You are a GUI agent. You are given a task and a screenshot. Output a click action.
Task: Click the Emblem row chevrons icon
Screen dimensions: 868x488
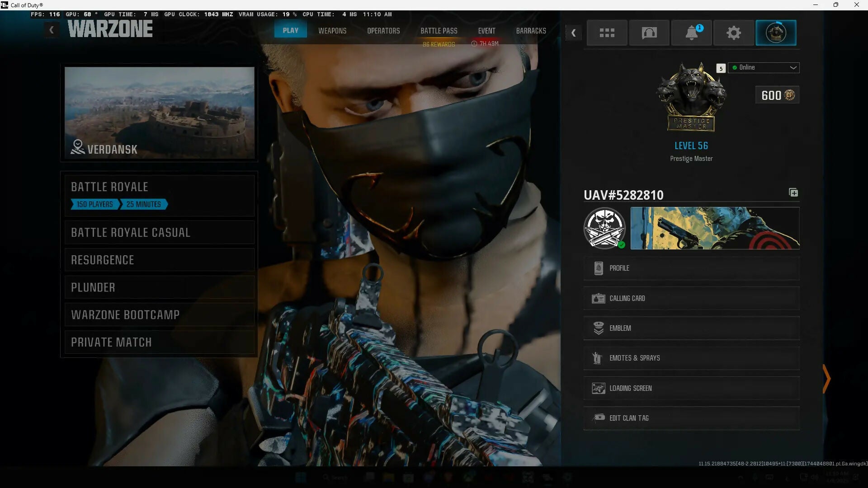click(598, 328)
